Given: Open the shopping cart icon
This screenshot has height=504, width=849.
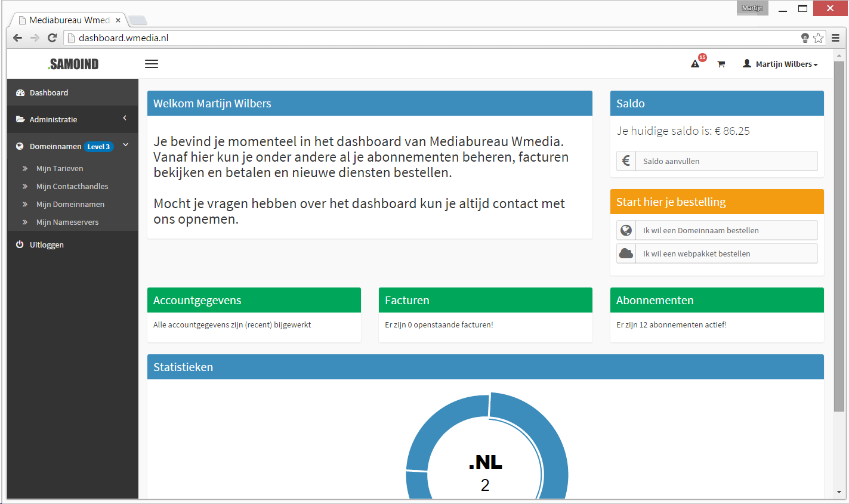Looking at the screenshot, I should pyautogui.click(x=721, y=64).
